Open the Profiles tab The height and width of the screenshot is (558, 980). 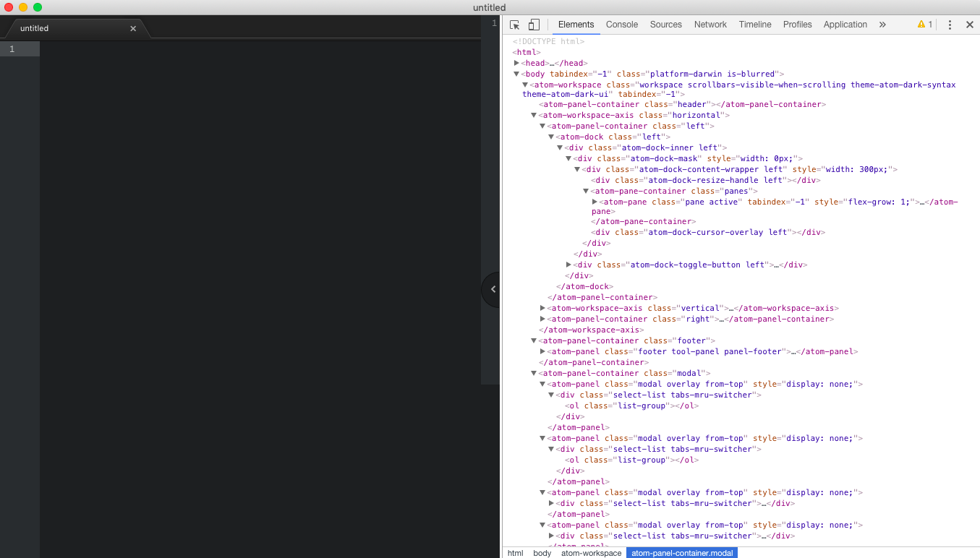pos(798,25)
